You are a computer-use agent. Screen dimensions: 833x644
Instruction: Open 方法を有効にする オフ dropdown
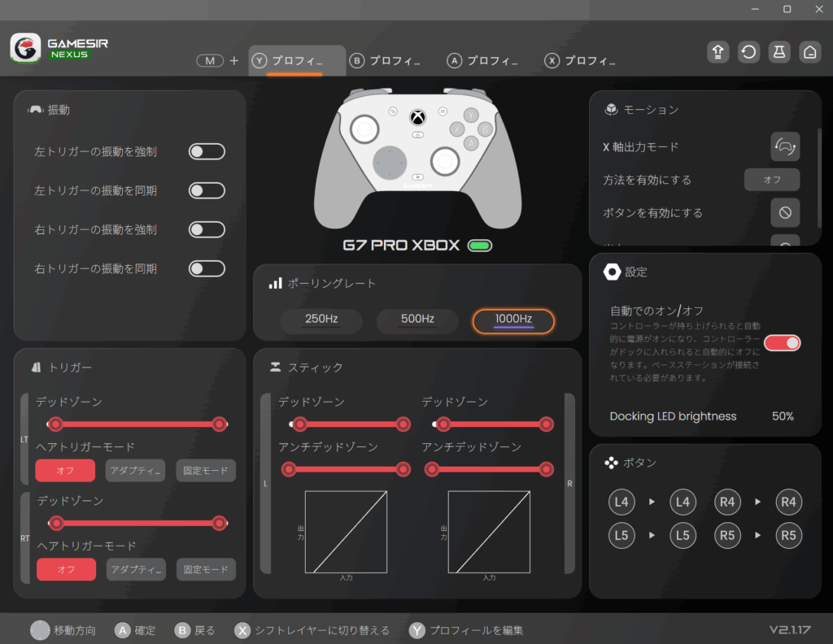click(771, 180)
